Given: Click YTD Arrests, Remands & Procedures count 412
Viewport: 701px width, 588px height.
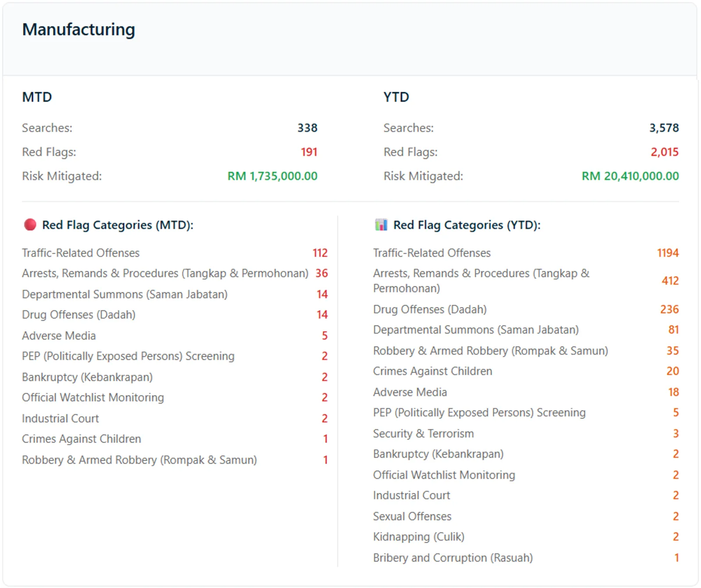Looking at the screenshot, I should tap(670, 281).
